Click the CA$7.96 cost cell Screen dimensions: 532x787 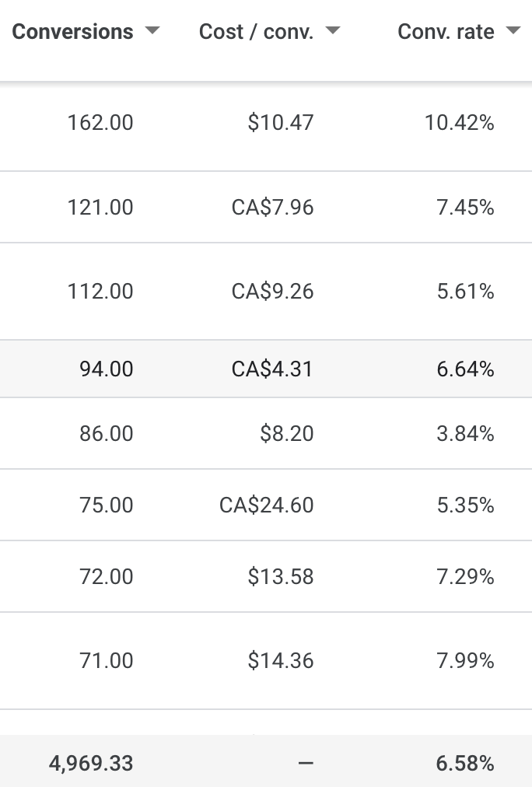click(272, 208)
